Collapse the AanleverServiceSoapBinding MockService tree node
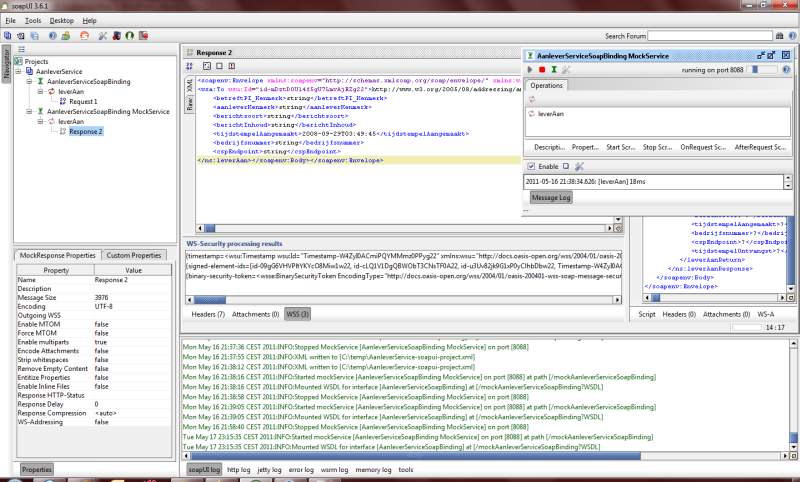The width and height of the screenshot is (800, 482). (28, 111)
